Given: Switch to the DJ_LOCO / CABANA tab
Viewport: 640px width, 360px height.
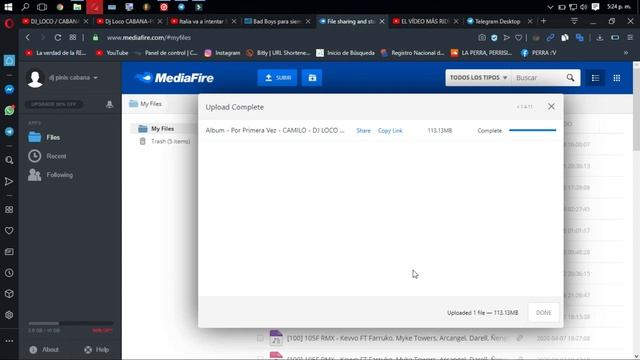Looking at the screenshot, I should [x=55, y=21].
